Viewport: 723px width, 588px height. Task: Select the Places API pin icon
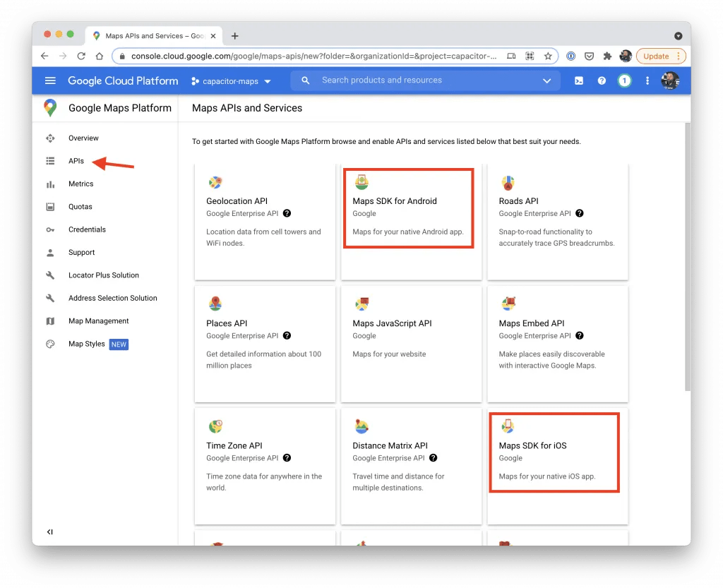[x=215, y=304]
